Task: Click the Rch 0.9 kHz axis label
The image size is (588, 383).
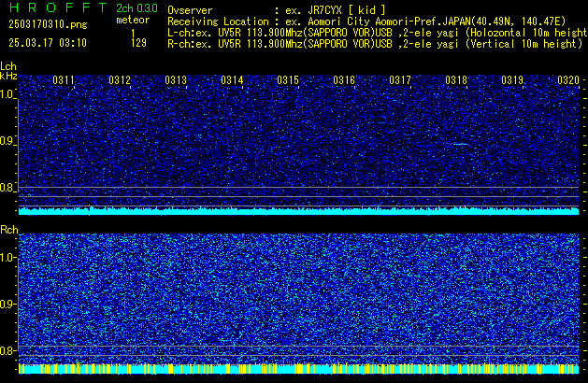Action: coord(7,304)
